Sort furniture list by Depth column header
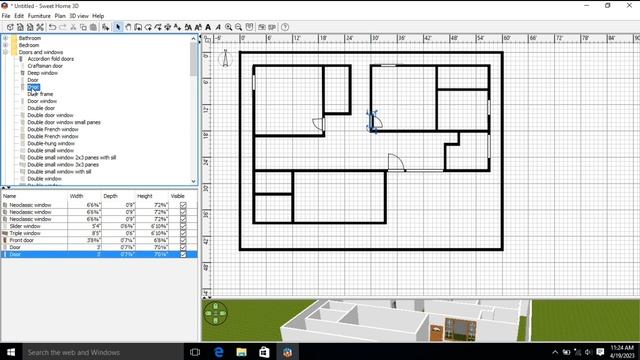 (118, 196)
